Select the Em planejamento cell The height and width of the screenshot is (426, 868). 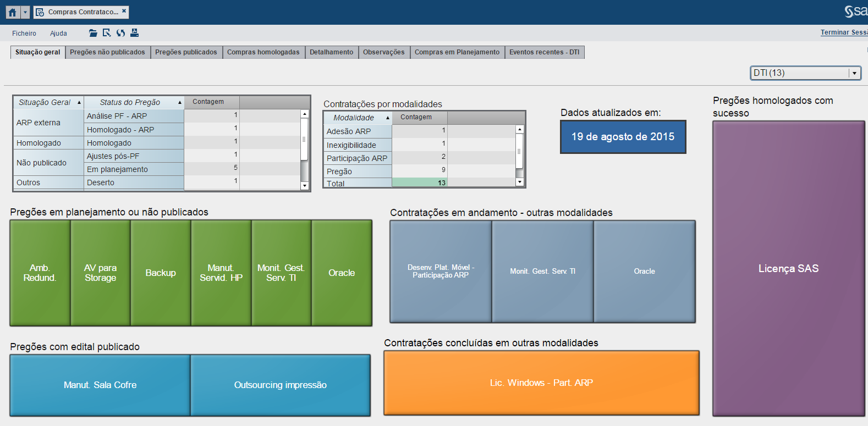pyautogui.click(x=134, y=169)
